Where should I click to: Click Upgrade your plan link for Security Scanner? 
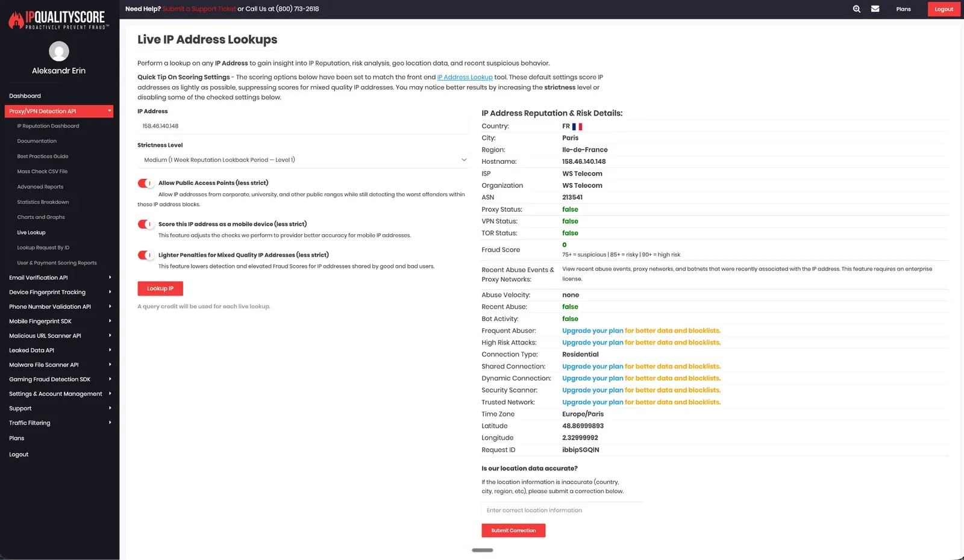click(593, 390)
